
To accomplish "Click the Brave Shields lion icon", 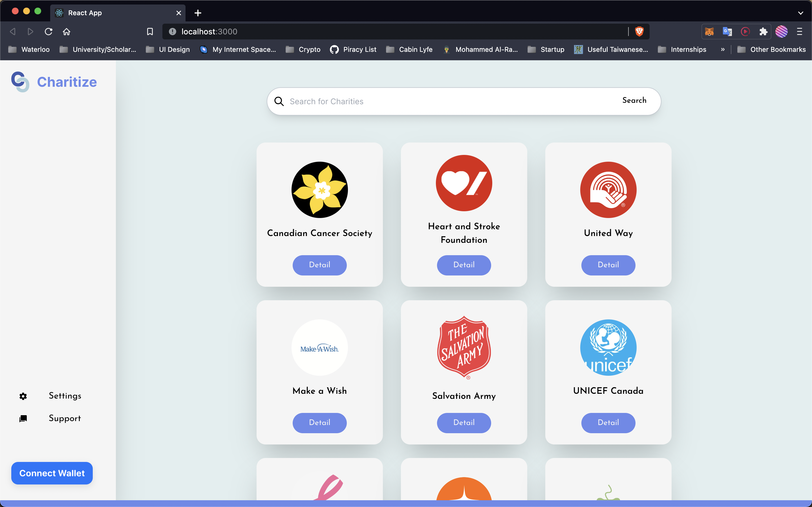I will tap(639, 32).
